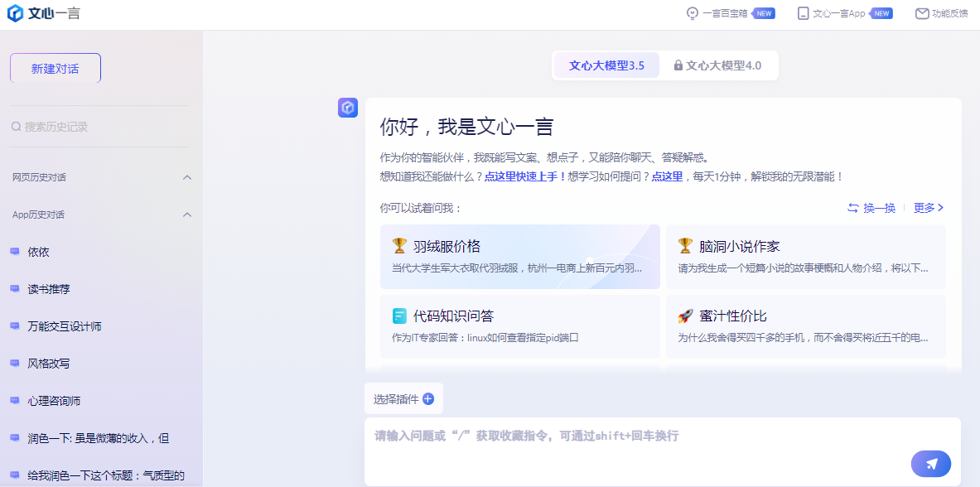The image size is (980, 487).
Task: Click 点这里快速上手 link
Action: tap(525, 176)
